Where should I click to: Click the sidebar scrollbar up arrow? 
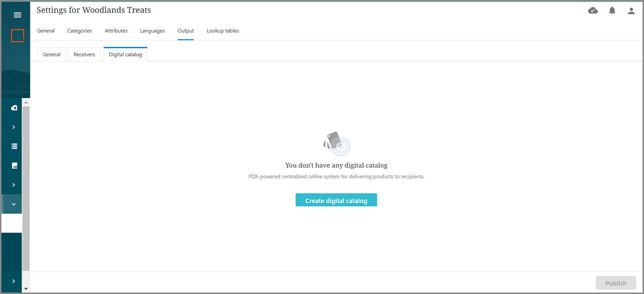26,102
